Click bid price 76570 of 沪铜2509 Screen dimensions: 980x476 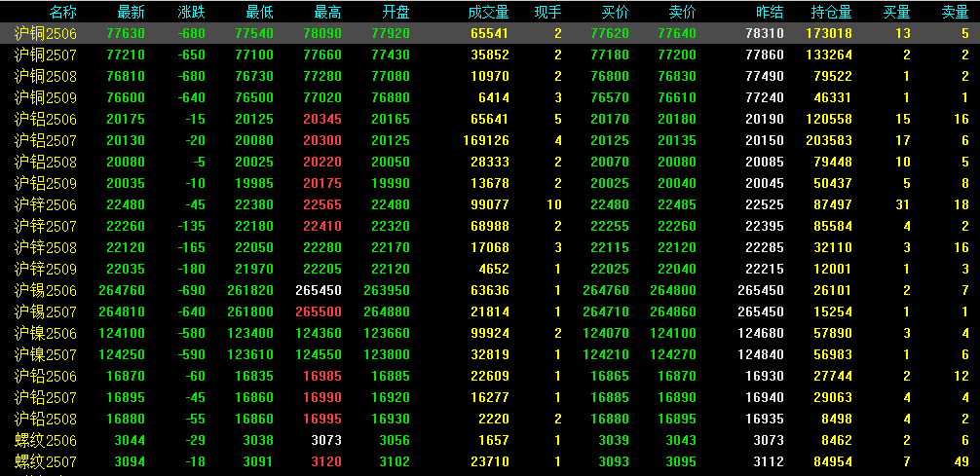(x=610, y=98)
